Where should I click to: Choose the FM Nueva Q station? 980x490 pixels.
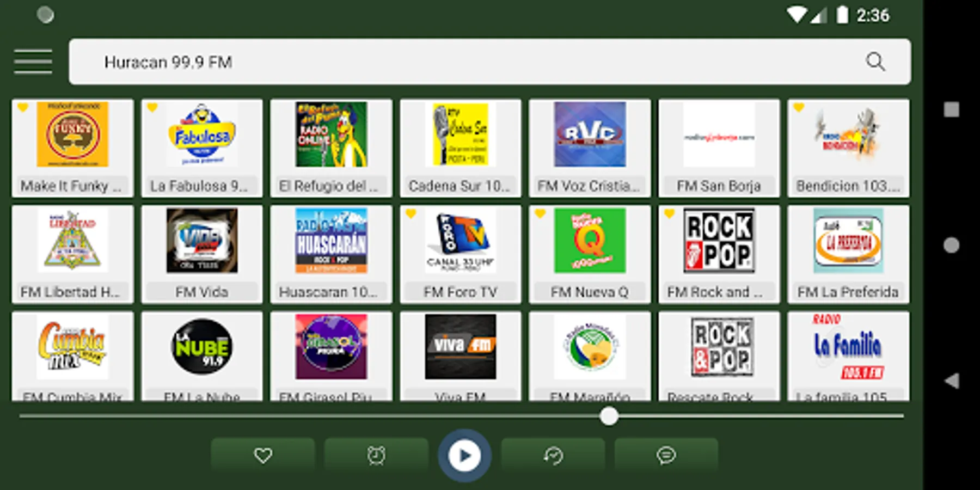[x=590, y=254]
